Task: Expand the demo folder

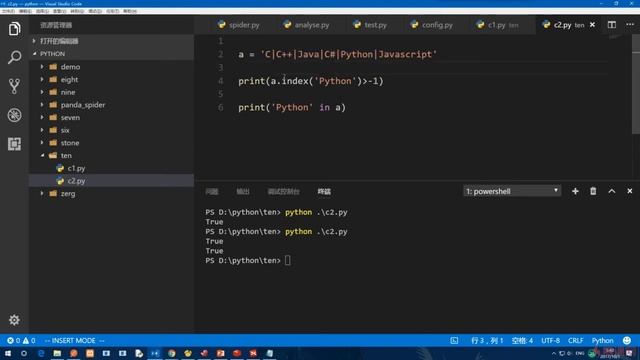Action: pos(42,67)
